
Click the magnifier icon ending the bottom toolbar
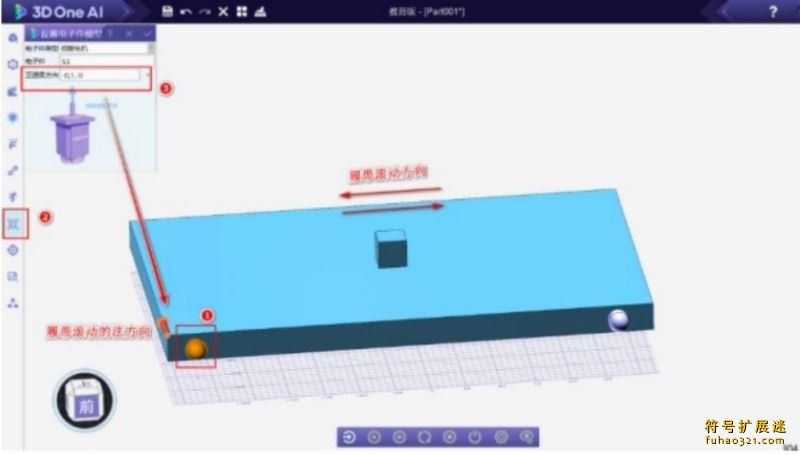[527, 437]
